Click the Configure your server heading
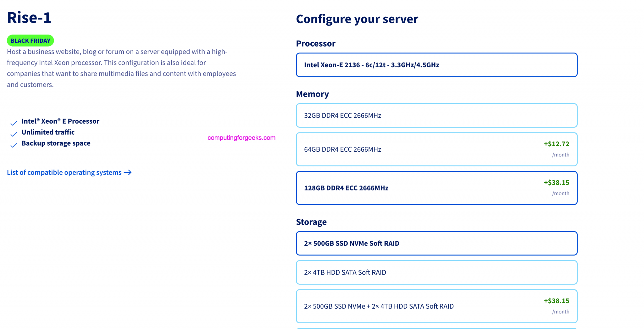The height and width of the screenshot is (329, 644). pos(357,19)
